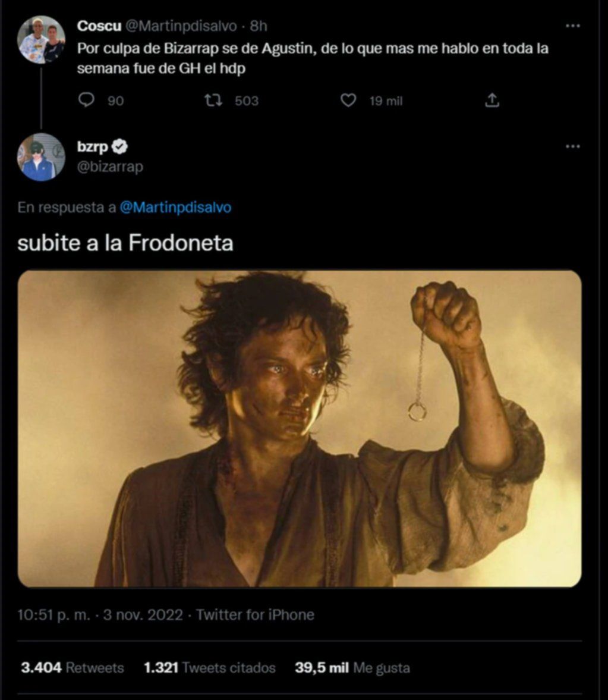Open Coscu's profile picture
608x700 pixels.
click(41, 39)
